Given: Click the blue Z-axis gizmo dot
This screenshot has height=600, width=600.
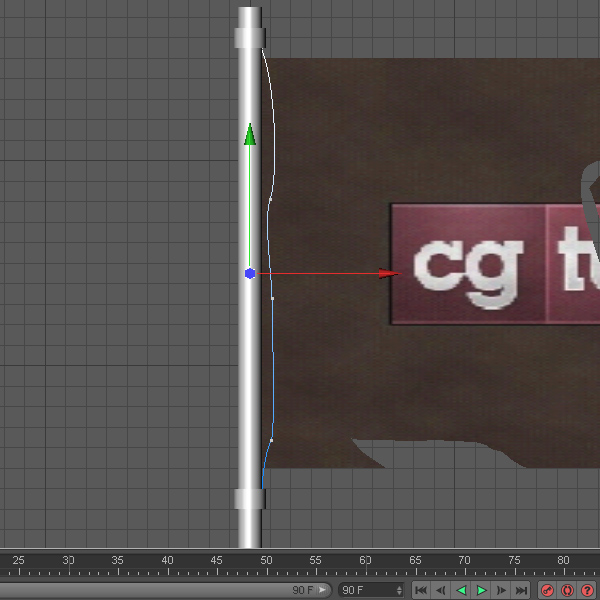Looking at the screenshot, I should pos(250,273).
